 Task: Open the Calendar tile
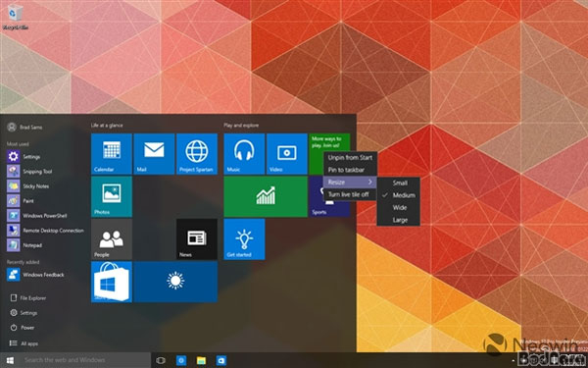pos(112,154)
